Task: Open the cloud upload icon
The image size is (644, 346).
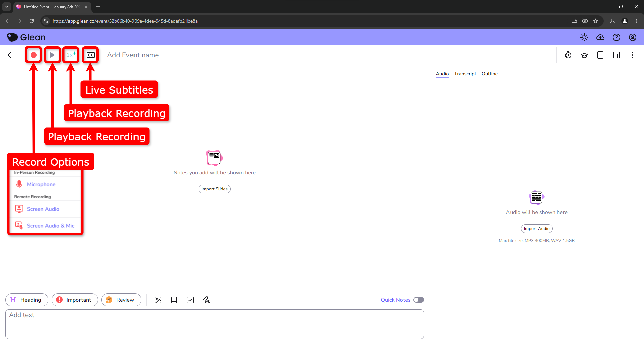Action: (600, 37)
